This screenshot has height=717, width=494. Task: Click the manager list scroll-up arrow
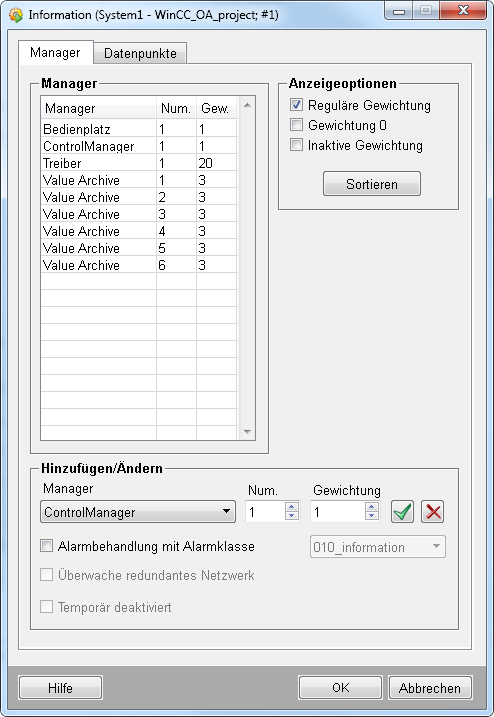(247, 105)
